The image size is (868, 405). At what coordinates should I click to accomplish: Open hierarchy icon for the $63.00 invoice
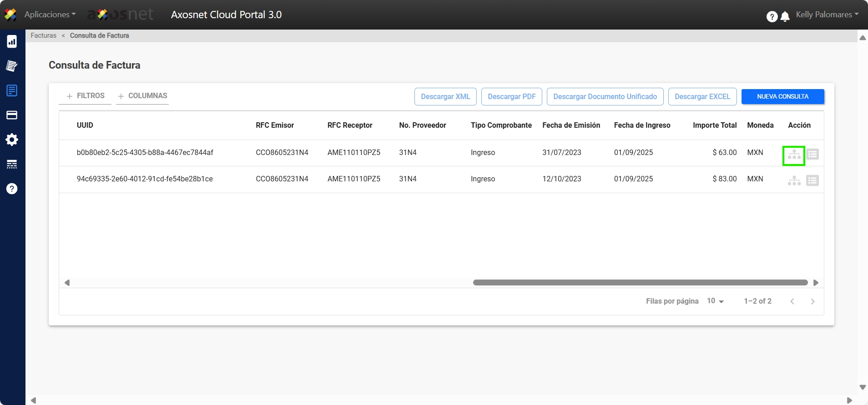click(x=794, y=155)
